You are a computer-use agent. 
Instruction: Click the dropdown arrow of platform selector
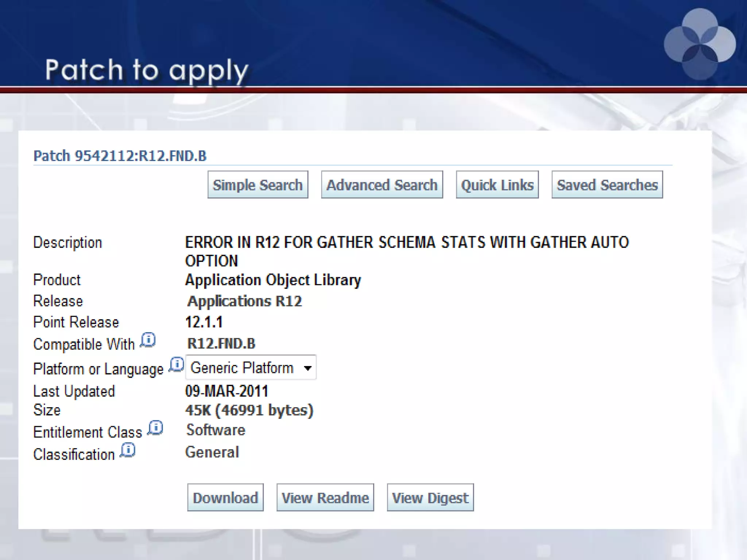308,368
